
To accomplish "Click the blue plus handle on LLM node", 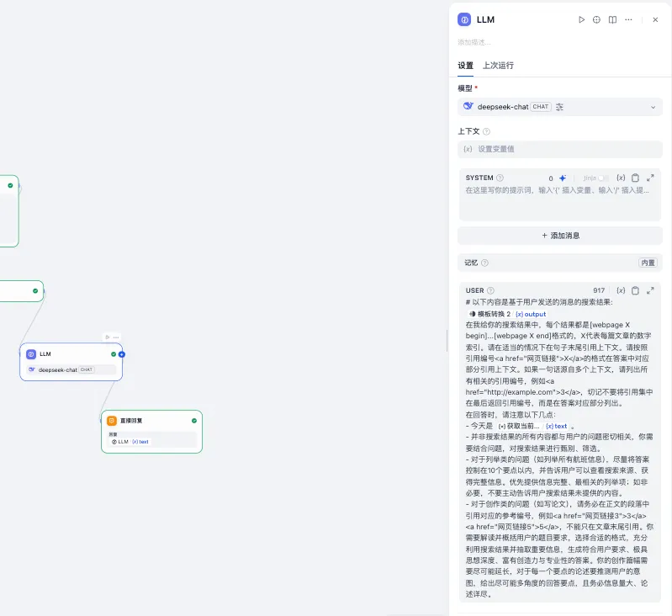I will tap(122, 354).
